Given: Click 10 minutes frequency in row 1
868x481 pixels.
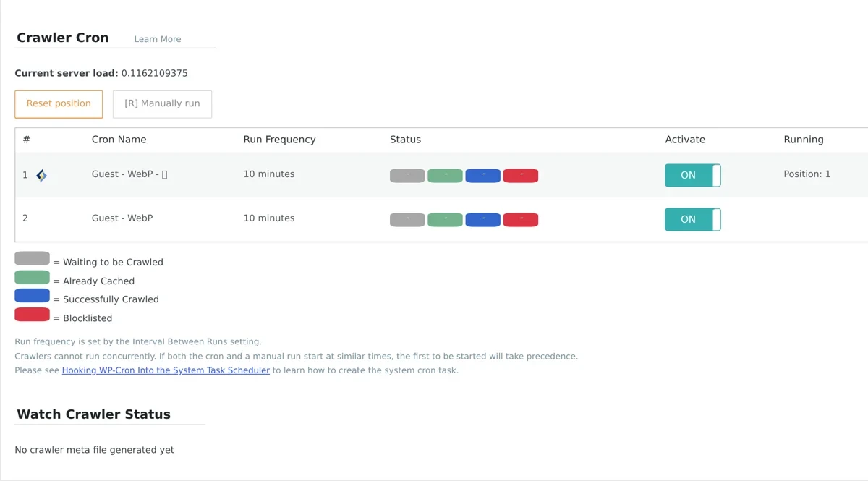Looking at the screenshot, I should coord(269,174).
